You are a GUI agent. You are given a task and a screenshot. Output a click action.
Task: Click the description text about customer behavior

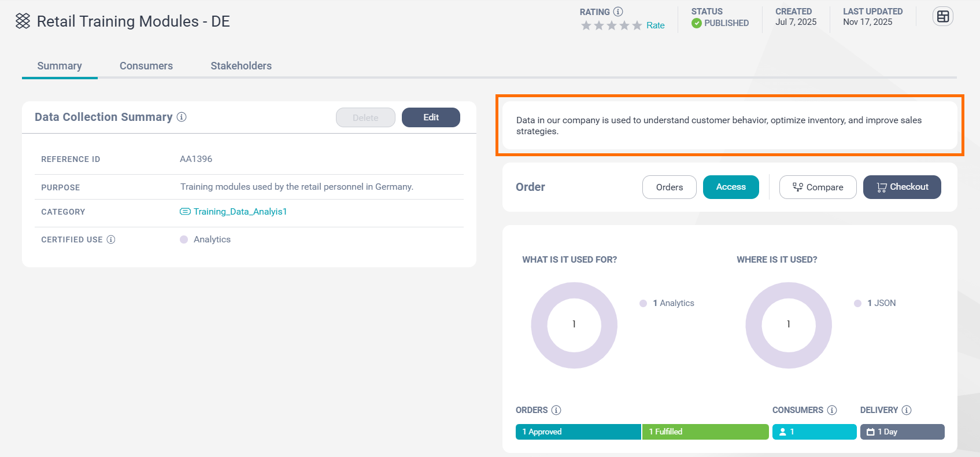click(x=719, y=126)
